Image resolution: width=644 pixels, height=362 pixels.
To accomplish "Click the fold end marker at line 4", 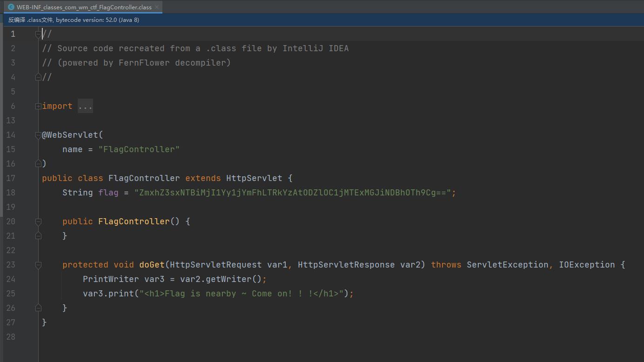I will (39, 77).
